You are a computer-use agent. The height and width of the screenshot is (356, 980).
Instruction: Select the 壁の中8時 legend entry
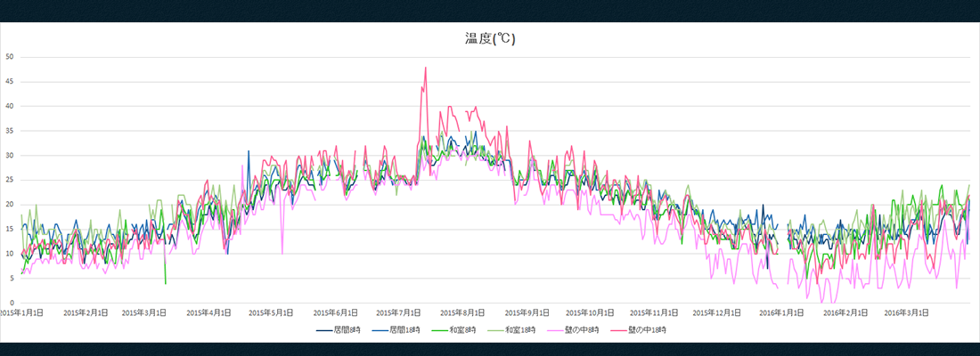point(574,329)
